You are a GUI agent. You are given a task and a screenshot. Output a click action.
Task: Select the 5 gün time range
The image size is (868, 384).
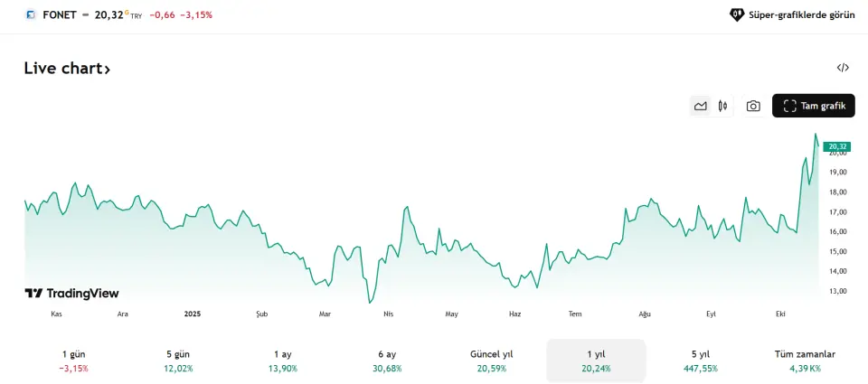[x=179, y=361]
